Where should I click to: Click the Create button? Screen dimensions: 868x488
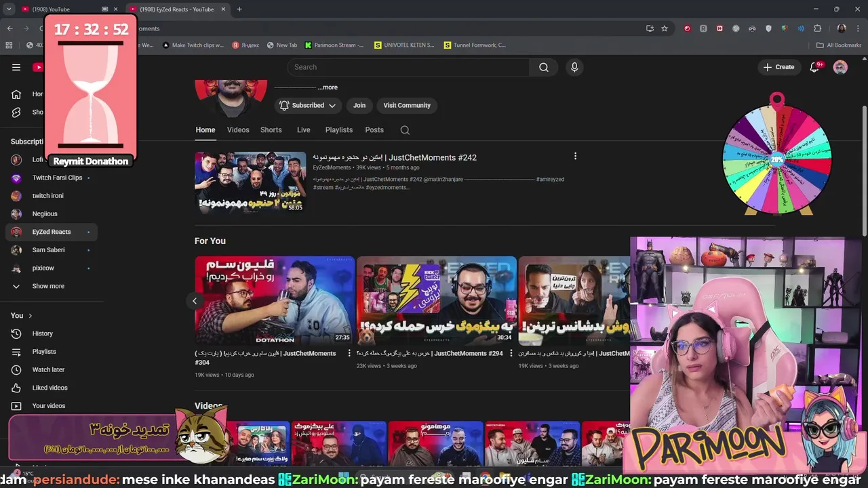click(x=778, y=67)
